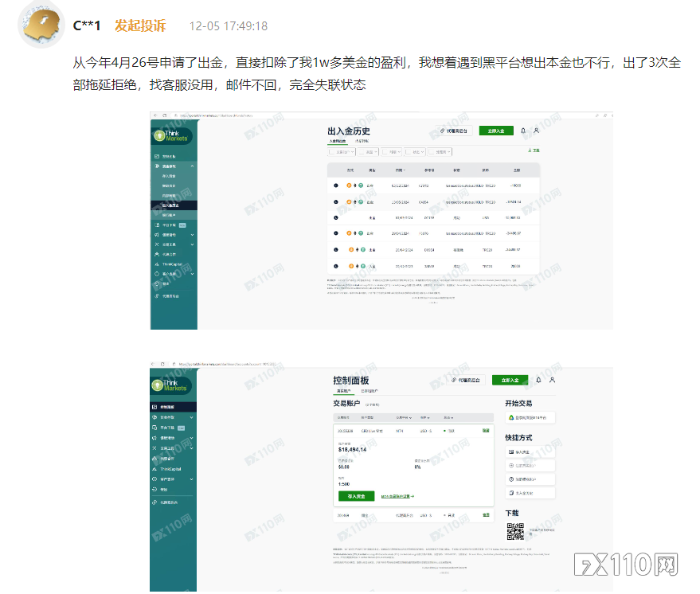Click first shortcut card under 快捷方式
This screenshot has height=594, width=700.
(x=530, y=452)
